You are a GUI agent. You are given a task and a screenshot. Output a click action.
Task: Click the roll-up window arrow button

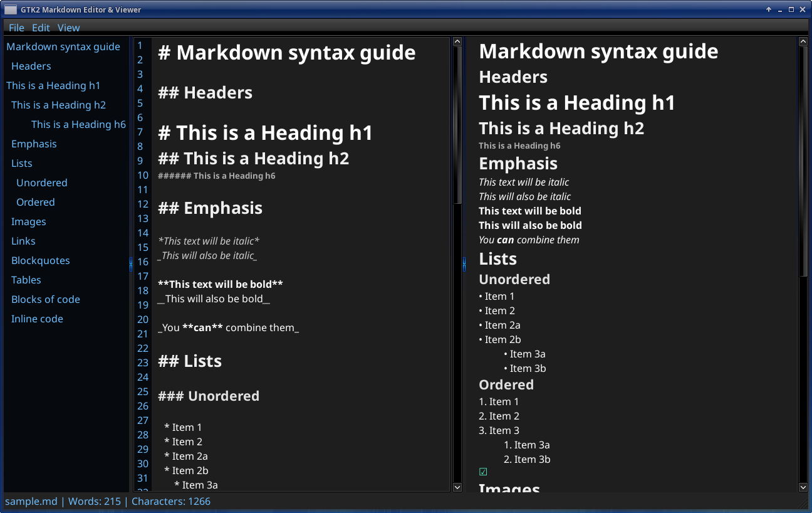tap(769, 9)
